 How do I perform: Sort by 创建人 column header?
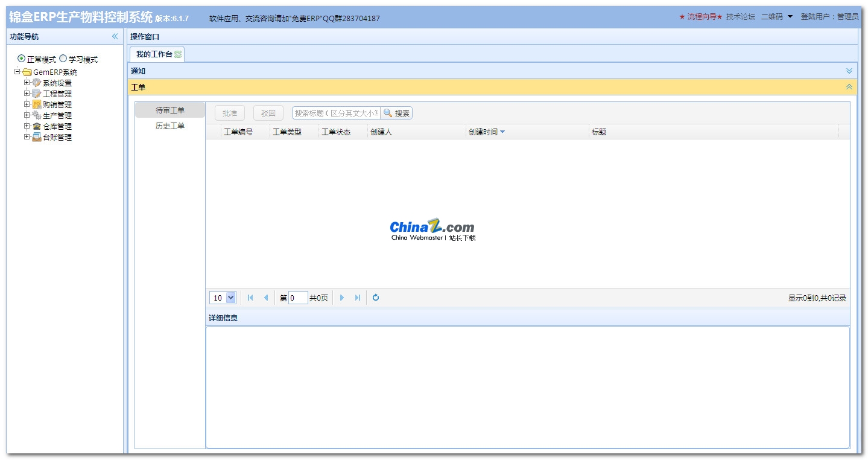(417, 132)
